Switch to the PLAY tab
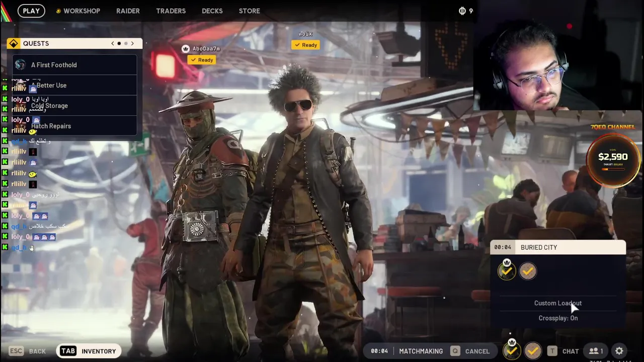 point(31,11)
